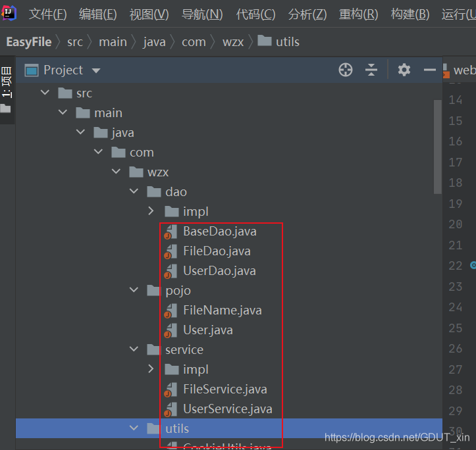Image resolution: width=476 pixels, height=450 pixels.
Task: Click the BaseDao.java file icon
Action: [x=171, y=232]
